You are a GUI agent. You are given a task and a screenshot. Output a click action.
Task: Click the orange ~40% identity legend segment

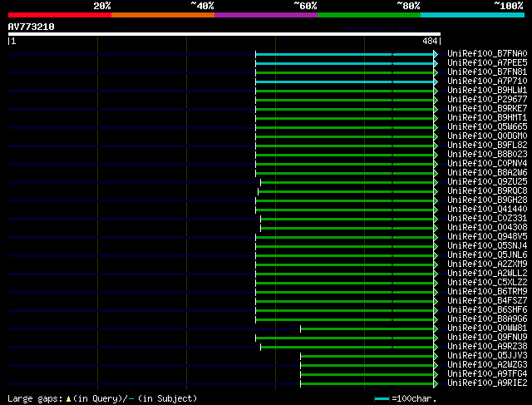163,15
